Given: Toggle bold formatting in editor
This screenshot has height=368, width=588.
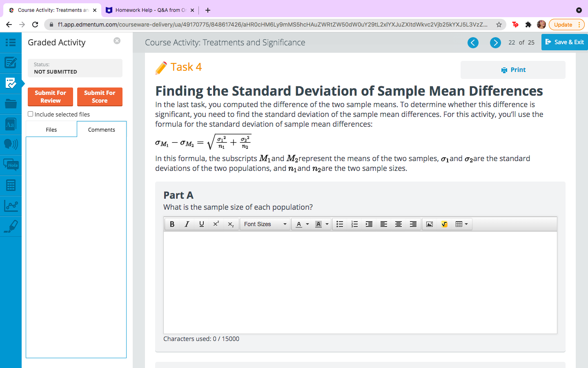Looking at the screenshot, I should click(172, 224).
